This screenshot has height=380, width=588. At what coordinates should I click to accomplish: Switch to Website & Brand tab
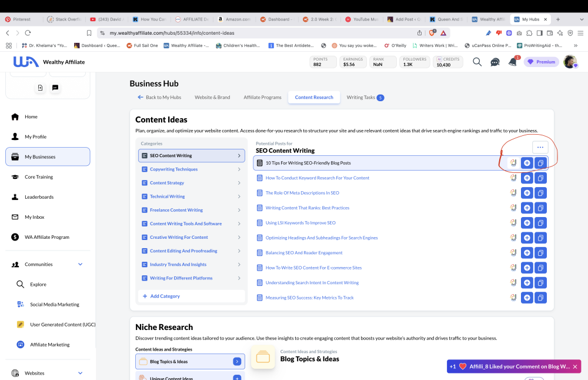(212, 97)
